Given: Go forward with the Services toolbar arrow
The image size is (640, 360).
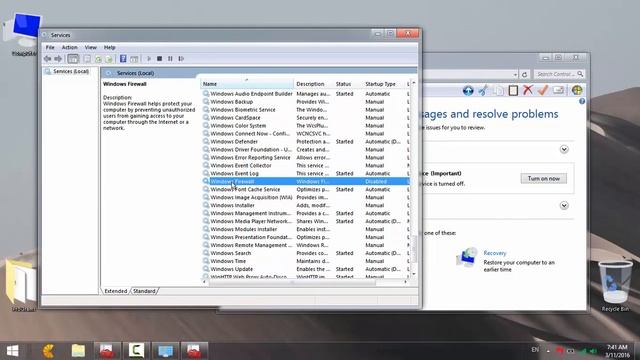Looking at the screenshot, I should click(58, 59).
